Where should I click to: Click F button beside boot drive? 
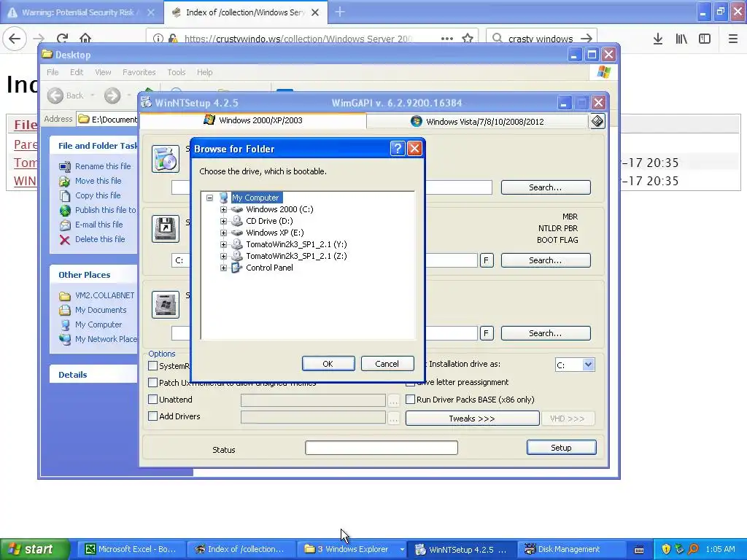tap(486, 260)
